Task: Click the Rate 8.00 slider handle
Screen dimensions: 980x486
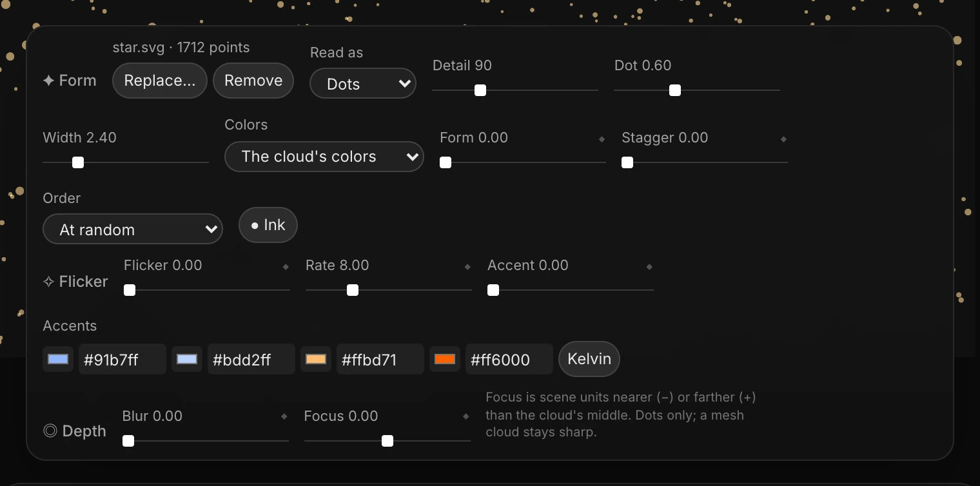Action: (x=353, y=290)
